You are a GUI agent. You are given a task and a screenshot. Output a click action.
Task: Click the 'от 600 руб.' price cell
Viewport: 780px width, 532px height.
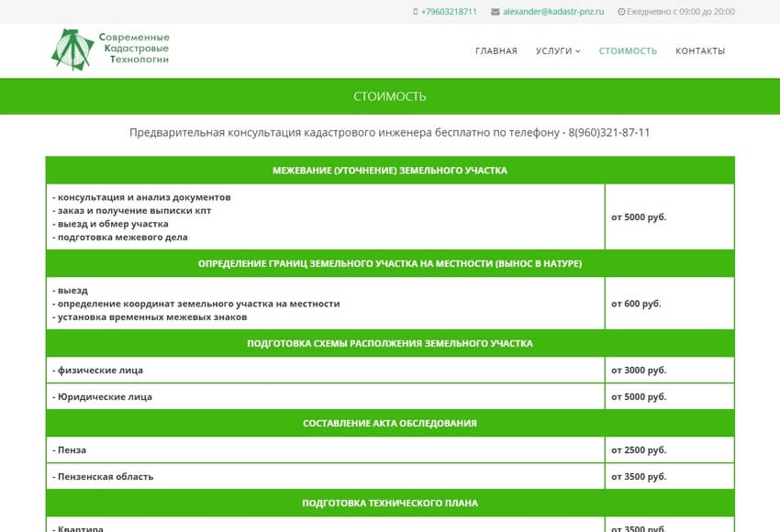636,304
